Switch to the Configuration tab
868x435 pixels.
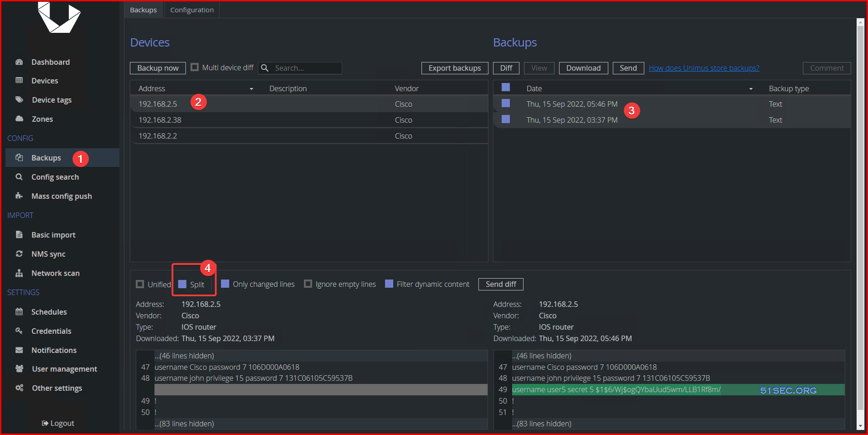[192, 10]
